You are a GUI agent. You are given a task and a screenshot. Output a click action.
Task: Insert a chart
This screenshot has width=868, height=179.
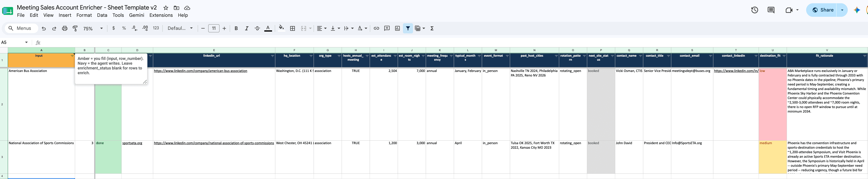[397, 28]
